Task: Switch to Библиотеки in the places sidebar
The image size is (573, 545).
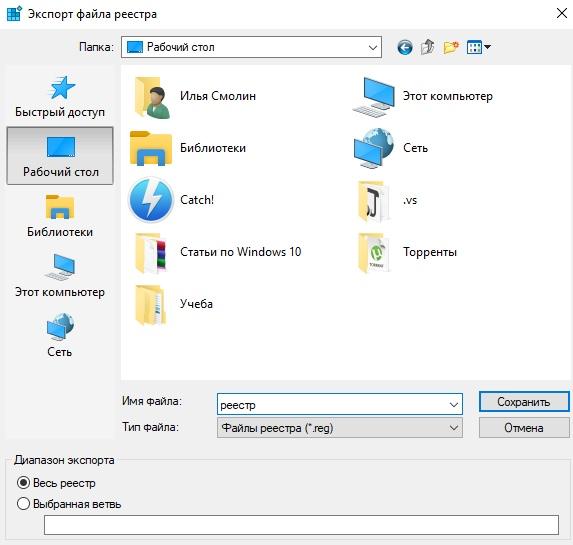Action: coord(60,216)
